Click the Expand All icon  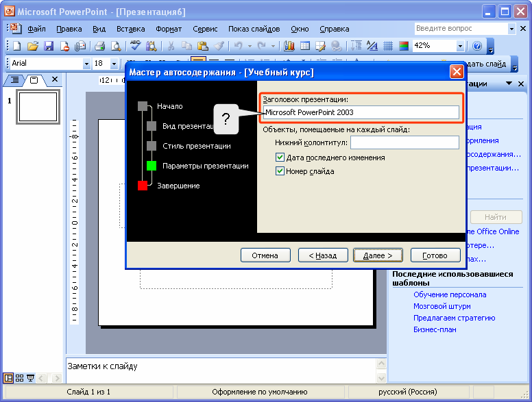[x=356, y=46]
